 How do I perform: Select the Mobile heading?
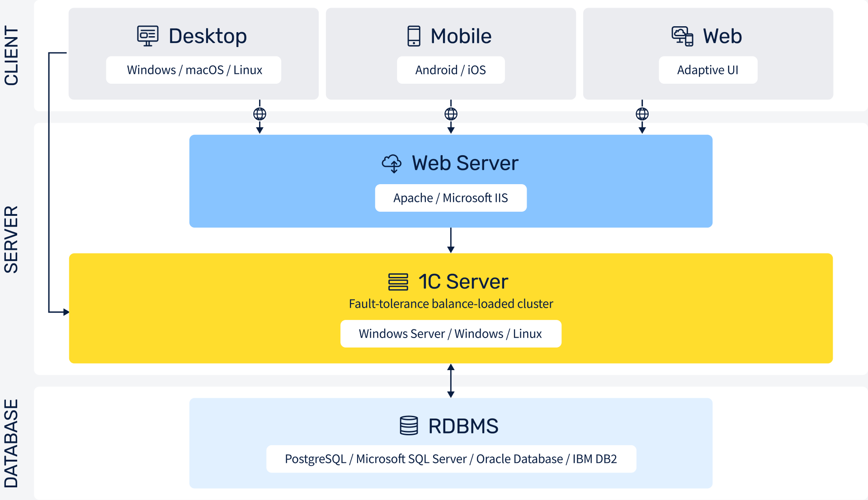[461, 36]
